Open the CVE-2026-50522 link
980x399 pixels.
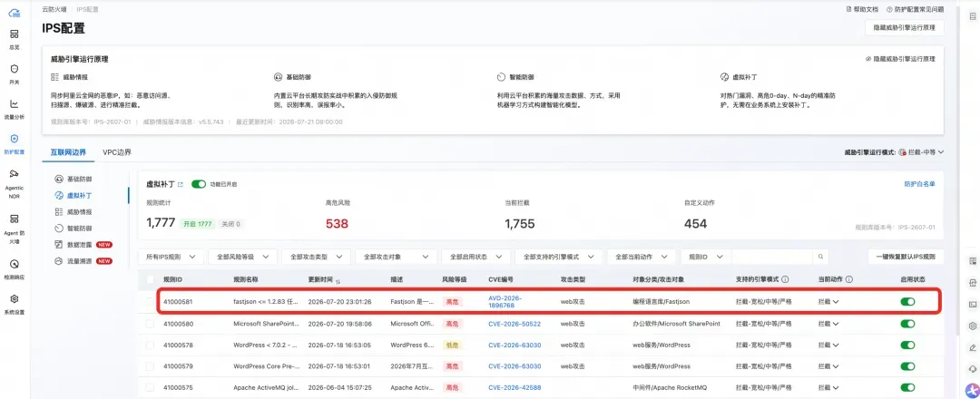[x=514, y=324]
